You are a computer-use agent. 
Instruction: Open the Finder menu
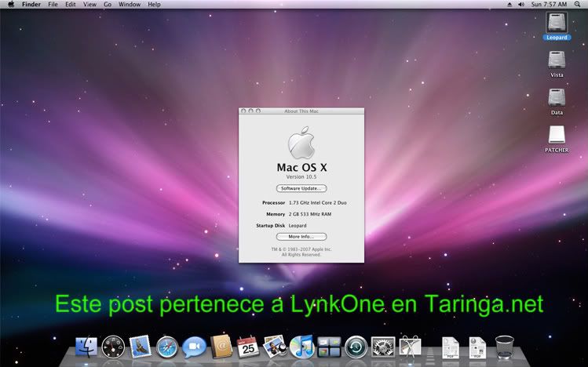point(31,5)
